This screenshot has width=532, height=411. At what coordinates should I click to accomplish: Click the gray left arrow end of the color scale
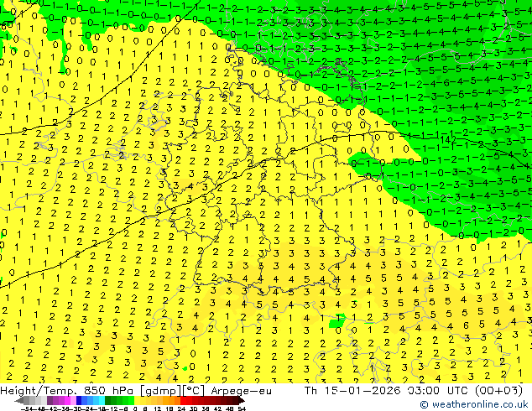(19, 401)
